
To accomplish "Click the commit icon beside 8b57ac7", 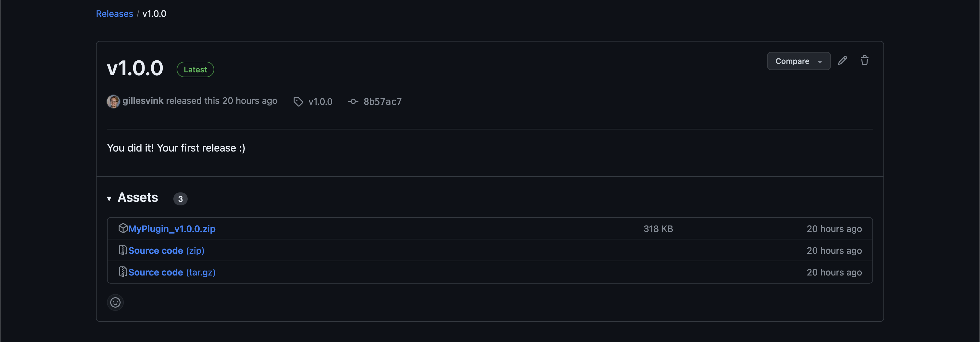I will click(x=353, y=102).
